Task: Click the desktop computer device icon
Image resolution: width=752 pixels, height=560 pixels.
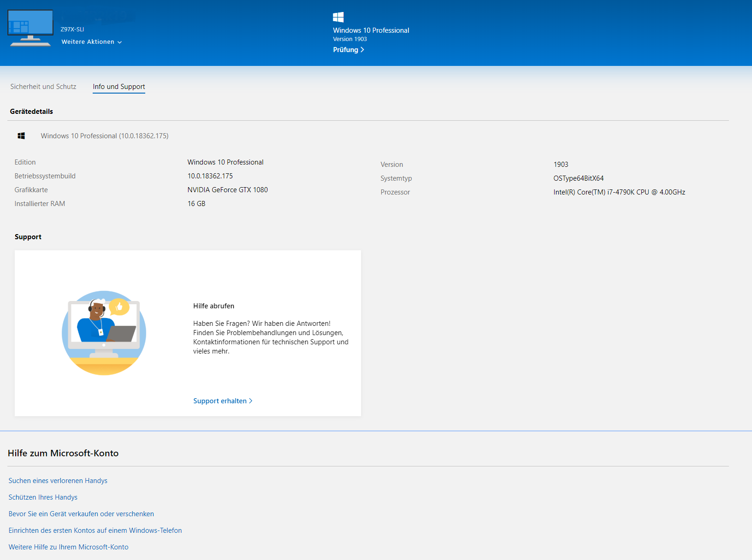Action: 30,28
